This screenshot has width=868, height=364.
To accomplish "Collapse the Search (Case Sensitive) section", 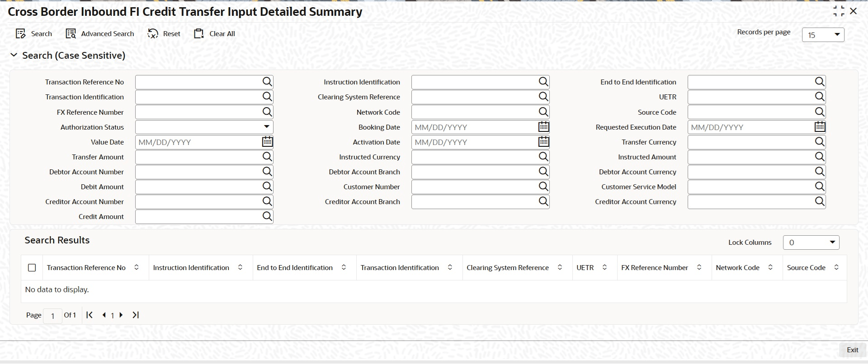I will click(14, 55).
